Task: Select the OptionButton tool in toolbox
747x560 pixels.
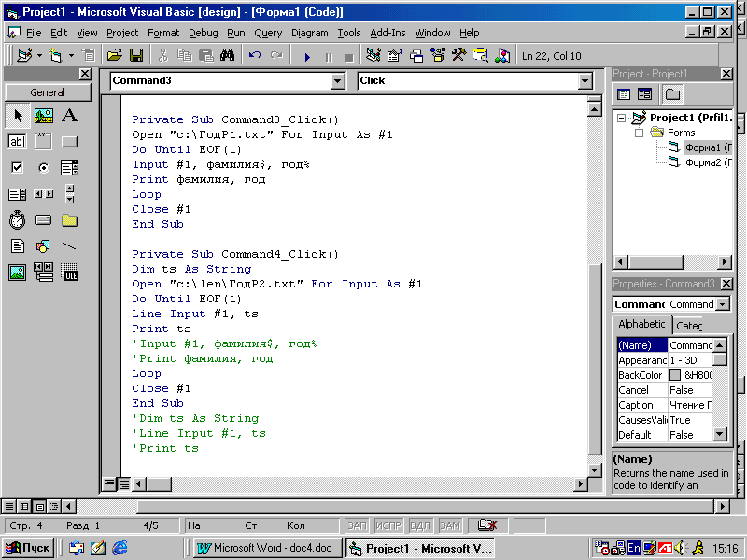Action: pos(44,168)
